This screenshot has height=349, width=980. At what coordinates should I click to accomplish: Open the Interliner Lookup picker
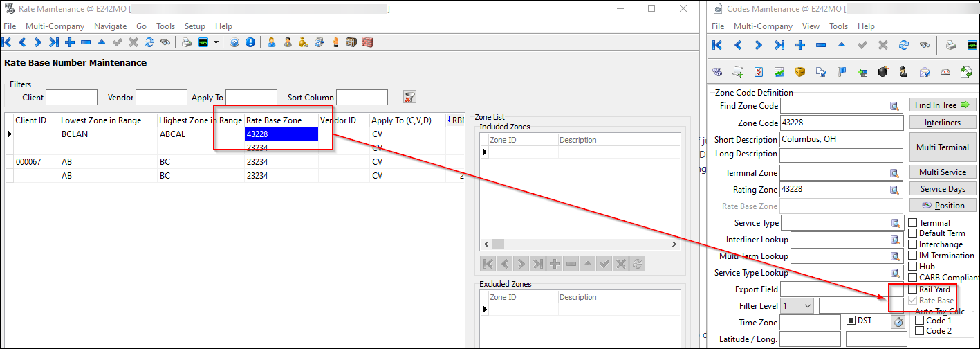[x=895, y=240]
